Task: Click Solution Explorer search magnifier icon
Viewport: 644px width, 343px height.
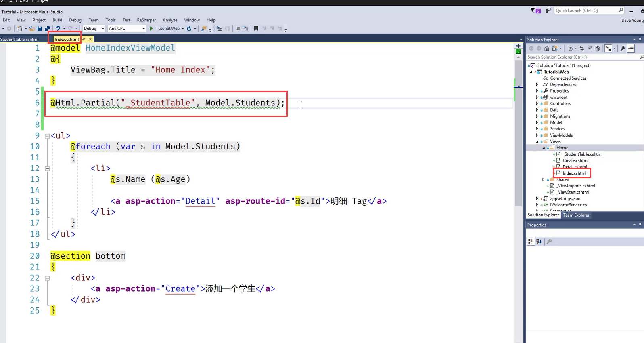Action: coord(642,57)
